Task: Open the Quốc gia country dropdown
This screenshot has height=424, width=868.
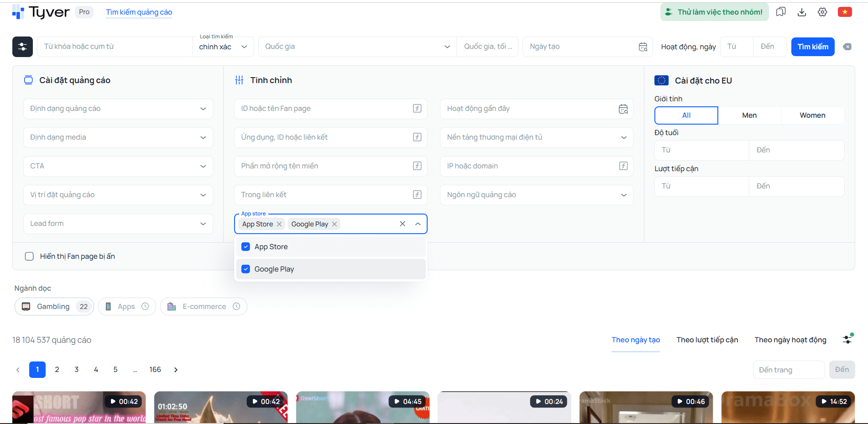Action: click(x=357, y=47)
